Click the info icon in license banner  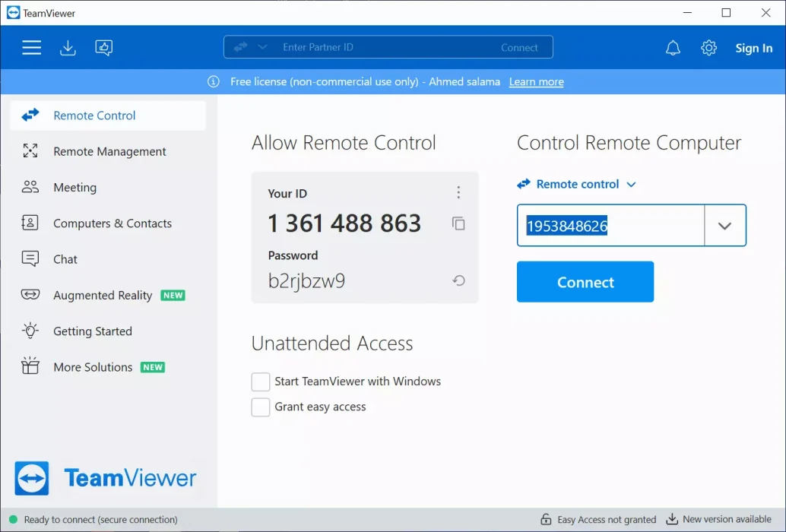[x=214, y=81]
